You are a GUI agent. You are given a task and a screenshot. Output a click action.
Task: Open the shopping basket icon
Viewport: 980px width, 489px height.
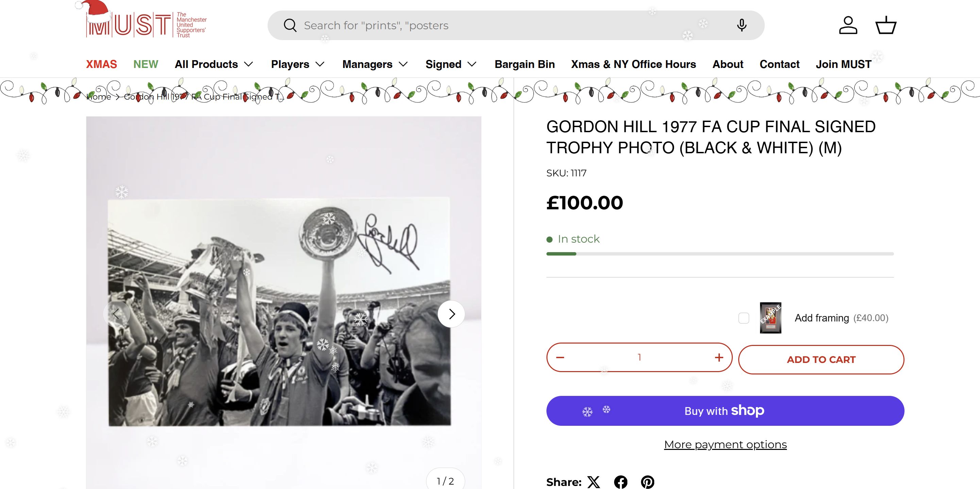point(886,25)
